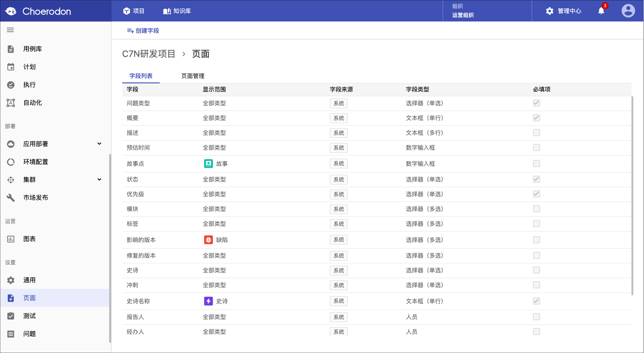
Task: Open the 运营组织 organization selector
Action: (x=487, y=11)
